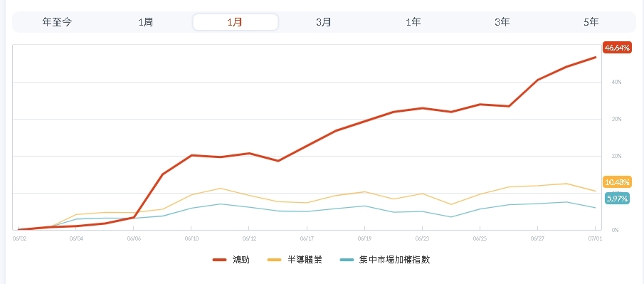Click the 06/10 date axis marker
The image size is (644, 284).
[191, 238]
